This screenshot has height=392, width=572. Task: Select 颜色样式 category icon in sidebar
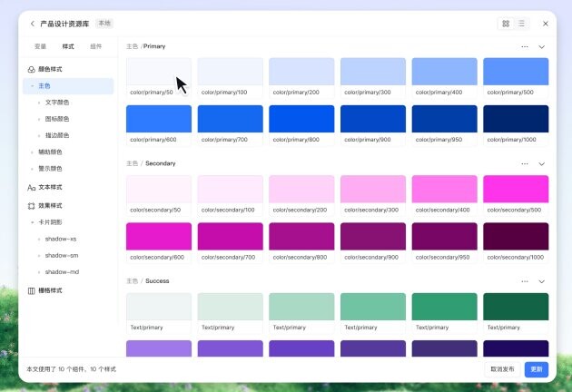tap(32, 69)
